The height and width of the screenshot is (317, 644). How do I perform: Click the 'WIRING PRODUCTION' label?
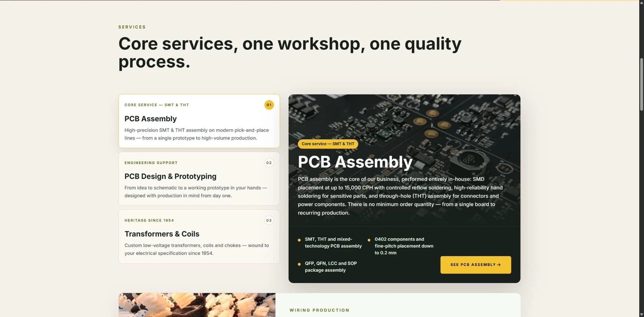pyautogui.click(x=319, y=310)
